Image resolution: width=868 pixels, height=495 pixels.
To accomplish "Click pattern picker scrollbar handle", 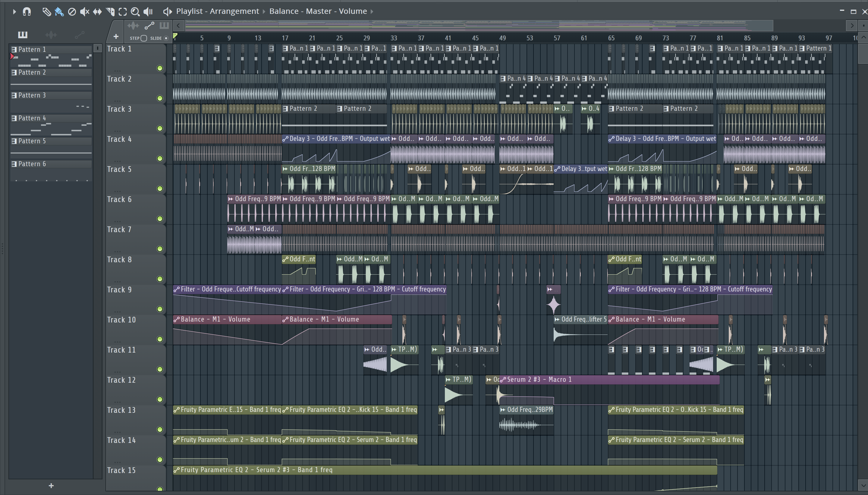I will [x=98, y=48].
